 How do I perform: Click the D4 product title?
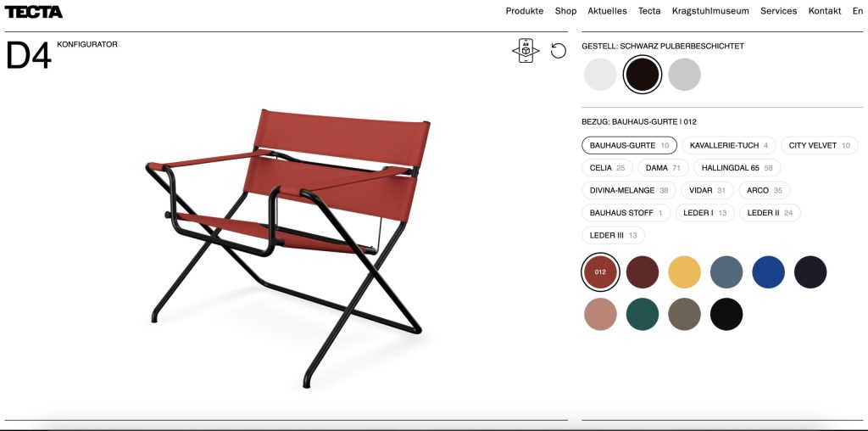(28, 55)
